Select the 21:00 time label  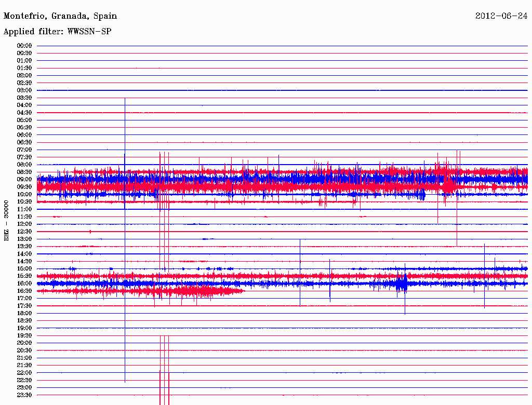coord(24,358)
